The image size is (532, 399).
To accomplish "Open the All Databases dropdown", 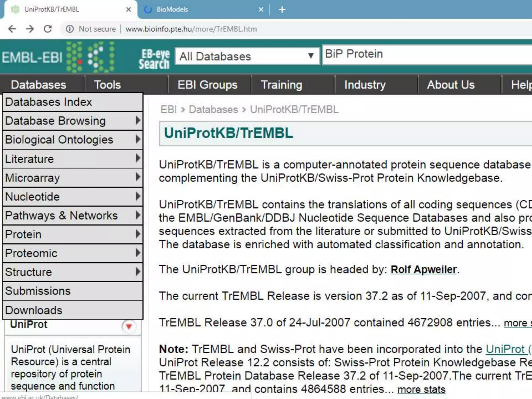I will tap(247, 56).
